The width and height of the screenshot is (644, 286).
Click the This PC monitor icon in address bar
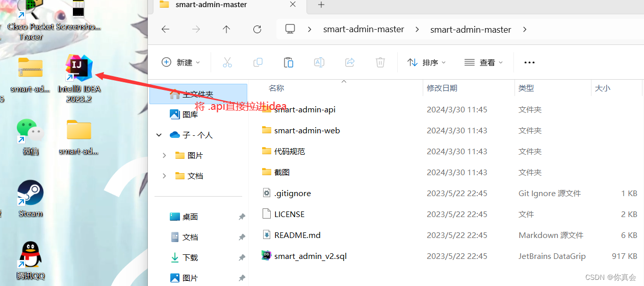click(x=290, y=29)
